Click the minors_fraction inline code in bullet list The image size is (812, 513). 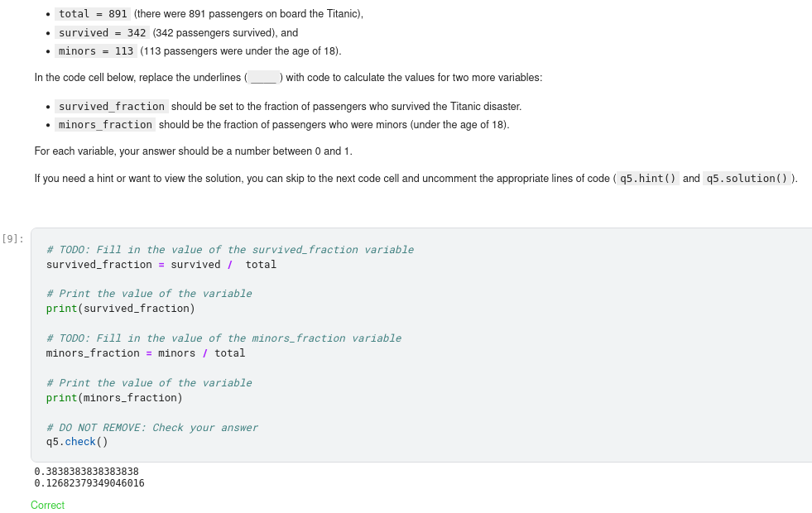106,125
